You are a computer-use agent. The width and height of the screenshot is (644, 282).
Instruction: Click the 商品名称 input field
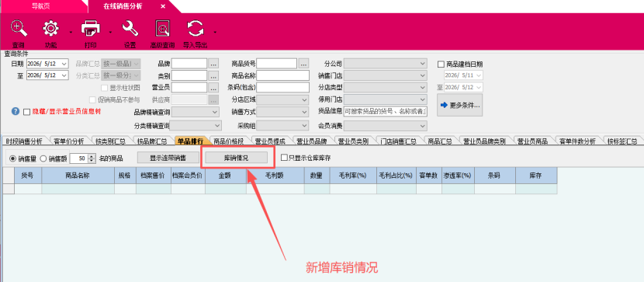pyautogui.click(x=283, y=75)
